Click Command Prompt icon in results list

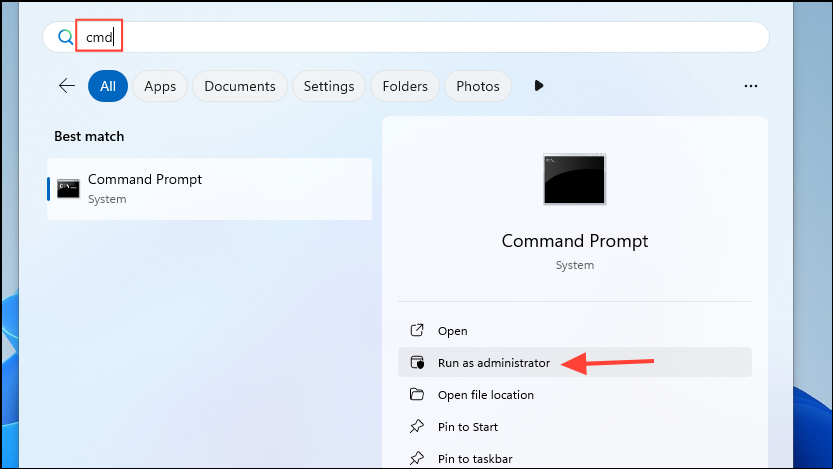pyautogui.click(x=68, y=189)
